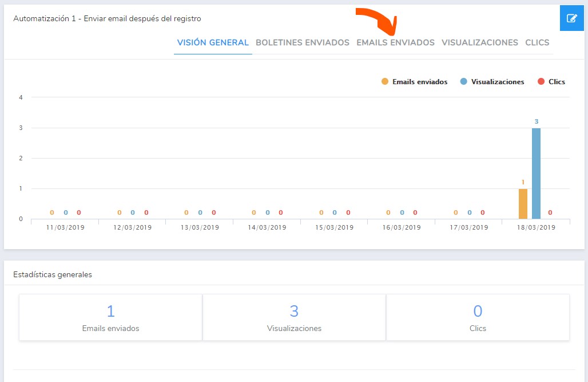Switch to the BOLETINES ENVIADOS tab
The width and height of the screenshot is (588, 382).
pyautogui.click(x=302, y=42)
